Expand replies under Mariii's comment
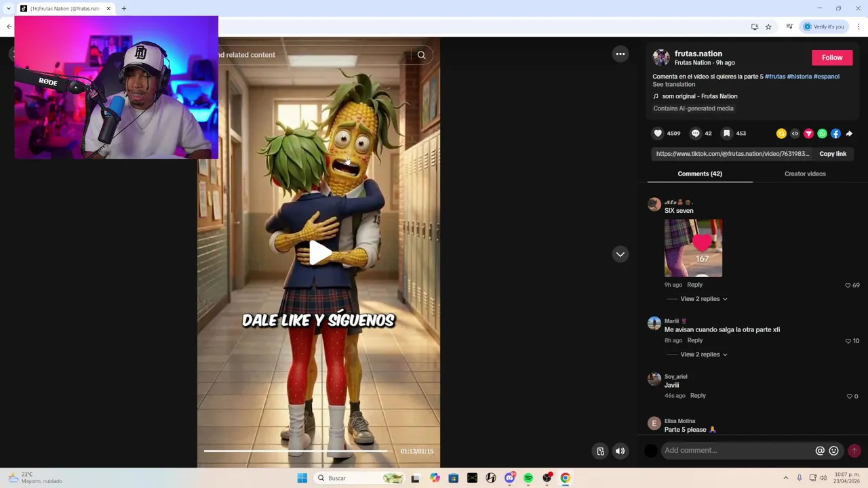Image resolution: width=868 pixels, height=488 pixels. tap(703, 354)
